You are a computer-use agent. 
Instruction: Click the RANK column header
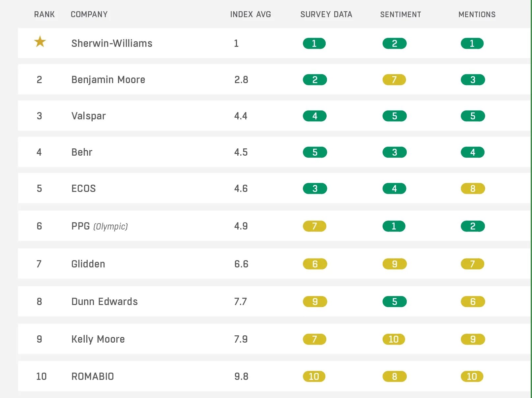44,15
